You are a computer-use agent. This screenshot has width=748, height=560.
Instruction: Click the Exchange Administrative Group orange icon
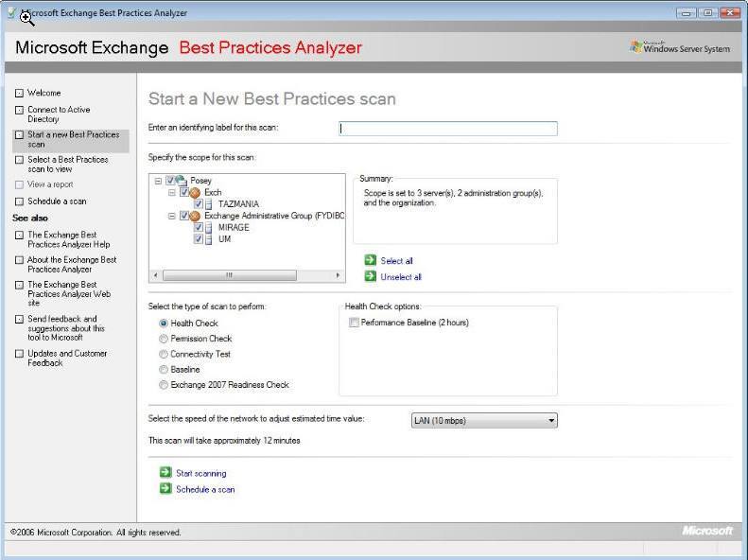195,216
